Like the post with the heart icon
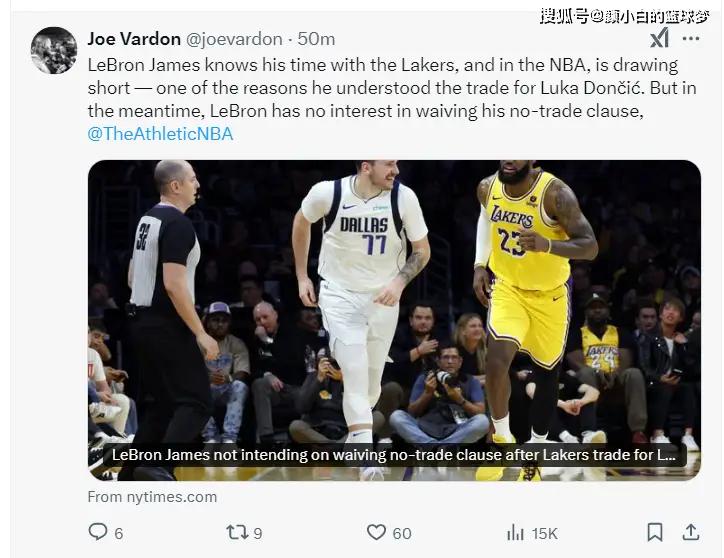 (x=376, y=532)
